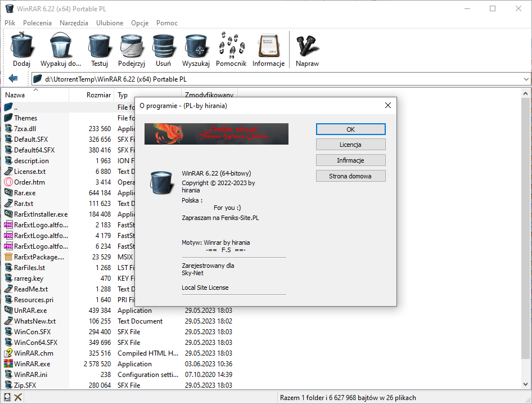Click OK in the O programie dialog

(x=350, y=129)
